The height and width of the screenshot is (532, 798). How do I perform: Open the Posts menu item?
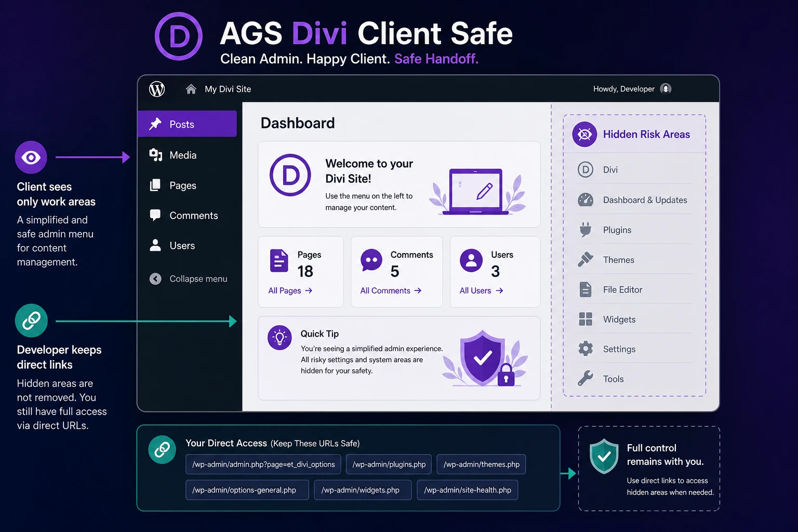pos(187,124)
